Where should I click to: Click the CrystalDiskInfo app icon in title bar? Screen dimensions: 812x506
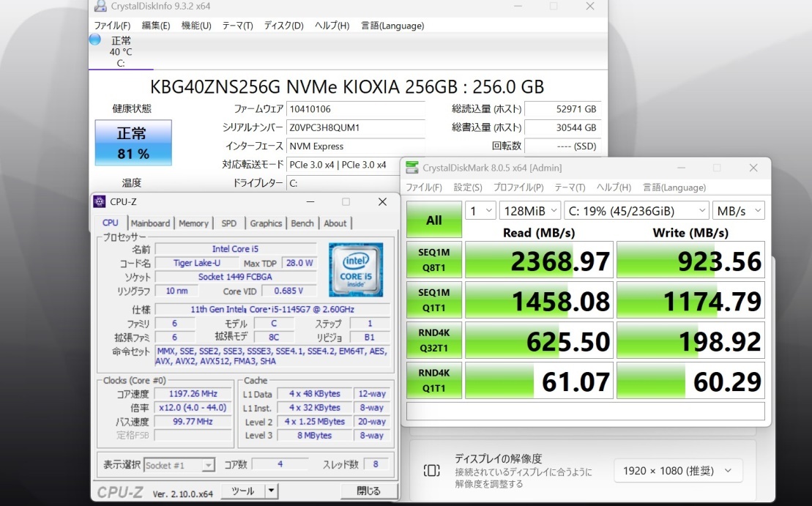tap(100, 6)
